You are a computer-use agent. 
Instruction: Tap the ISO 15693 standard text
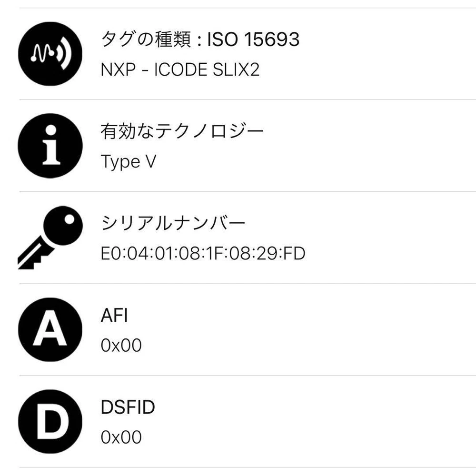click(x=253, y=40)
